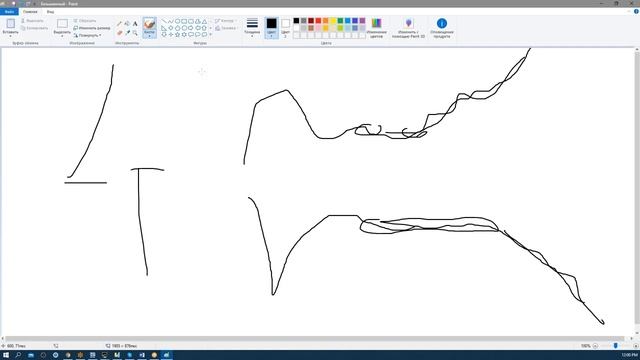Viewport: 640px width, 360px height.
Task: Click the zoom out minus button
Action: click(x=595, y=346)
